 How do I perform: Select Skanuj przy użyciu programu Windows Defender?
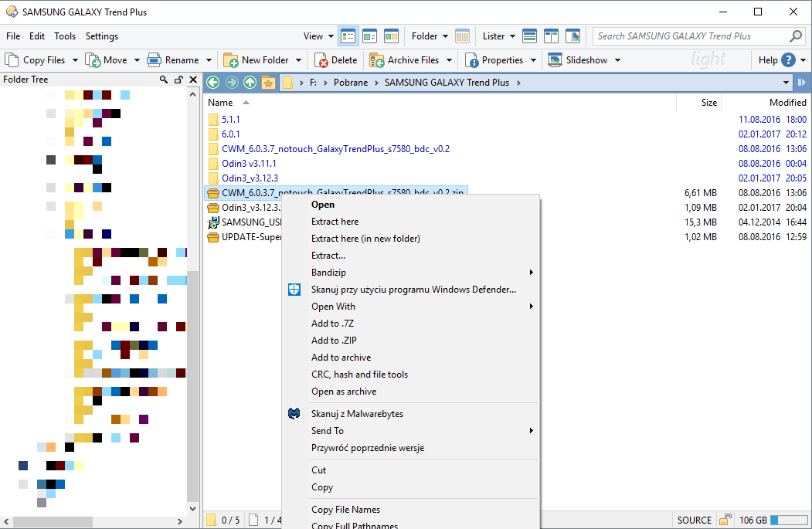pos(411,290)
